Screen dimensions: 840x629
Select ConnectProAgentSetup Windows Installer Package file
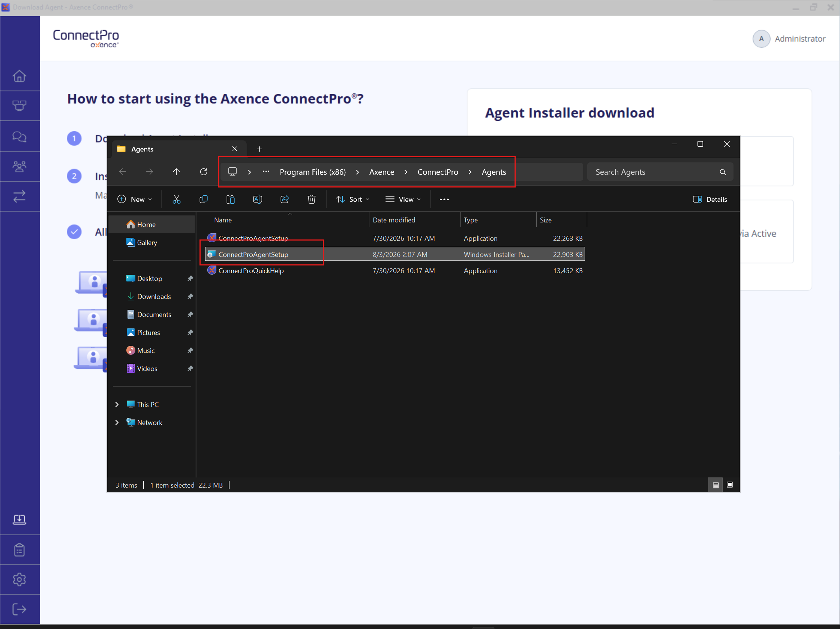point(395,254)
